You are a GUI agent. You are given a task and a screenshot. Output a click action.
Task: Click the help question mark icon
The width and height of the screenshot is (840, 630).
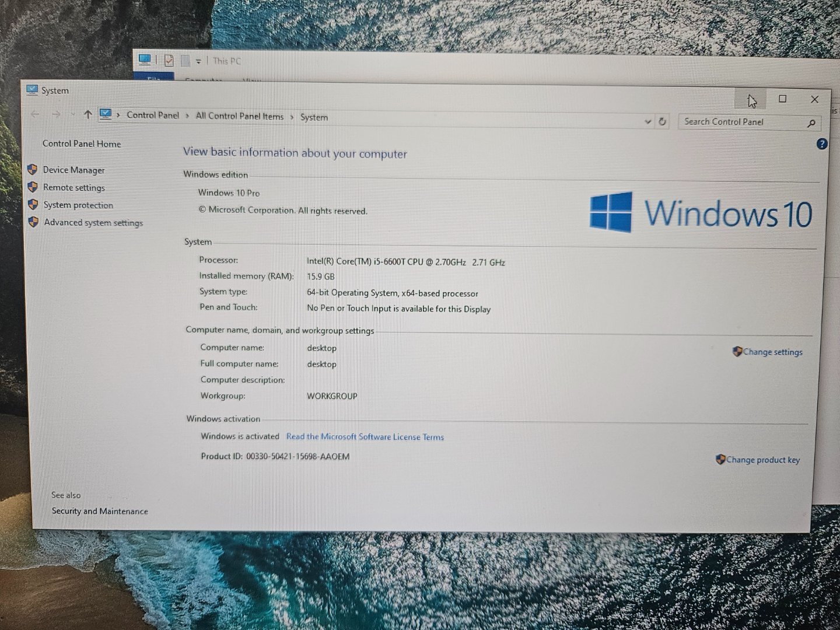click(x=822, y=144)
